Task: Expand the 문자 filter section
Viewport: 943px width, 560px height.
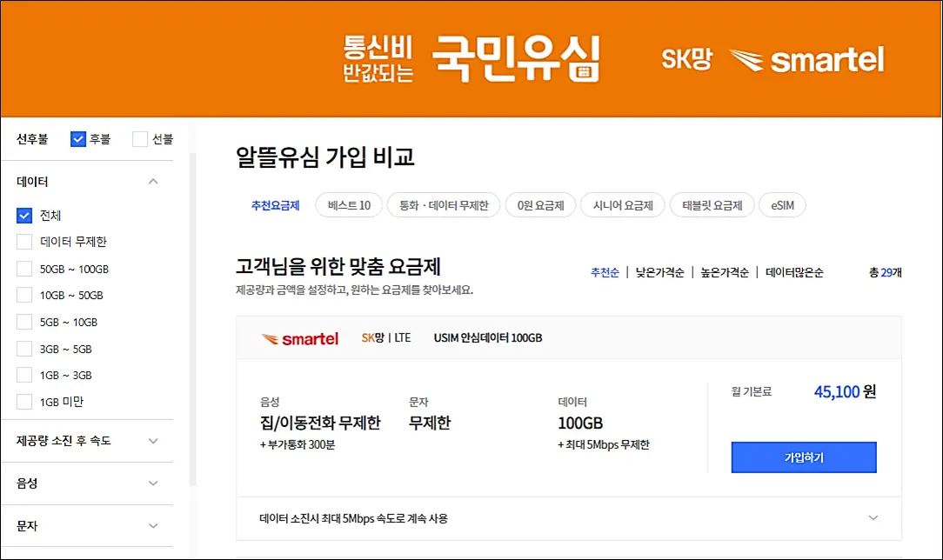Action: pos(153,526)
